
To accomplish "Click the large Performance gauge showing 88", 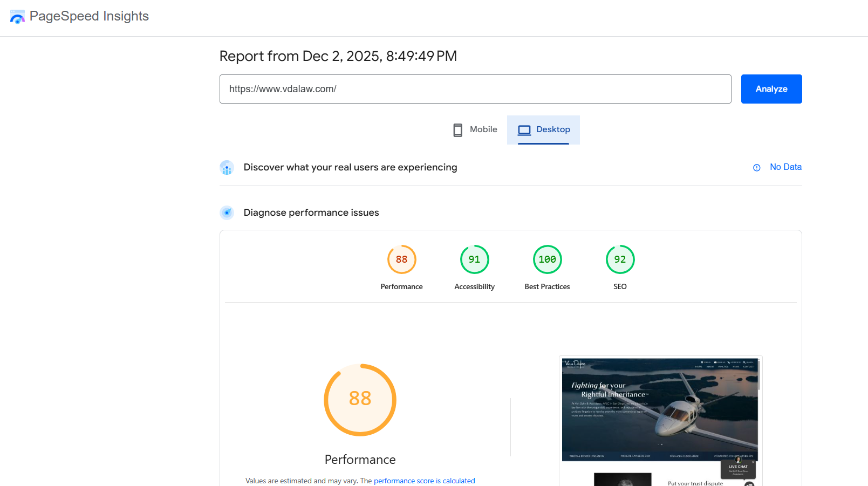I will 360,400.
